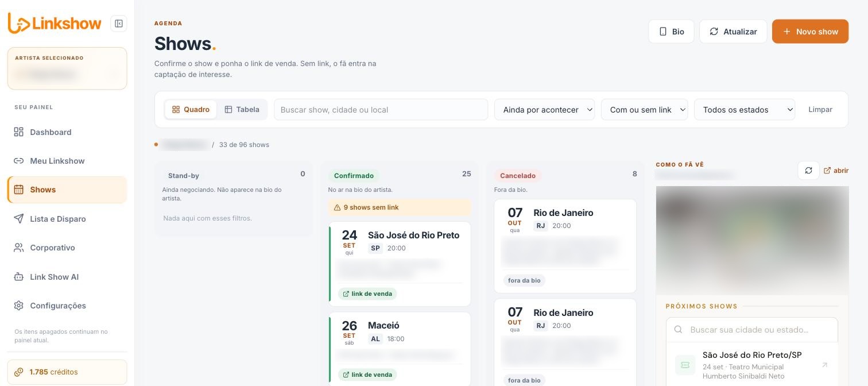The height and width of the screenshot is (386, 868).
Task: Open link de venda on Maceió card
Action: tap(367, 375)
